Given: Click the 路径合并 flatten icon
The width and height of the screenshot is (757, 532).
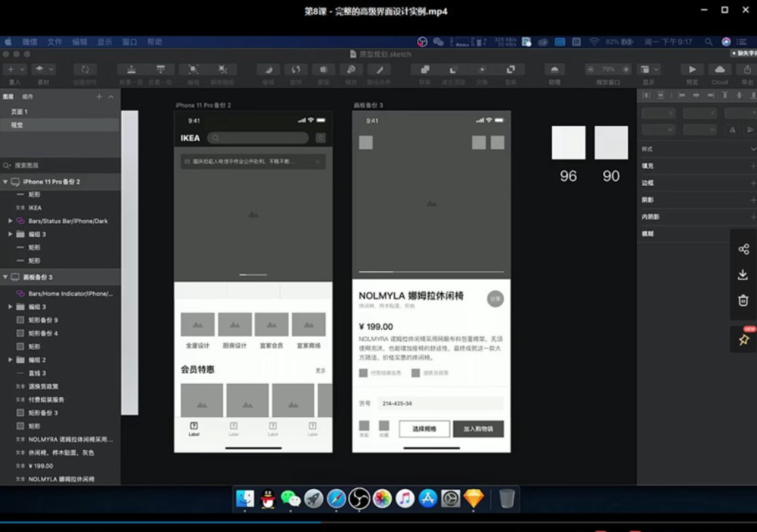Looking at the screenshot, I should [x=380, y=69].
